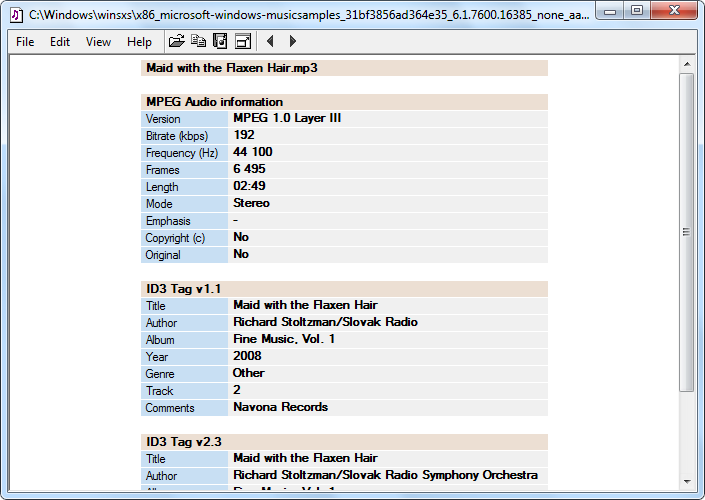This screenshot has height=500, width=705.
Task: Click the Copyright (c) value 'No'
Action: tap(241, 237)
